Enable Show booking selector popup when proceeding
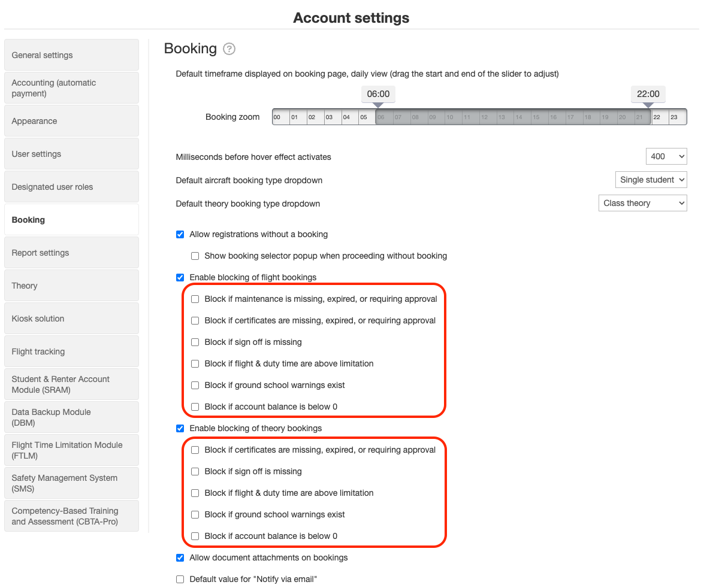Screen dimensions: 719x588 [x=195, y=256]
